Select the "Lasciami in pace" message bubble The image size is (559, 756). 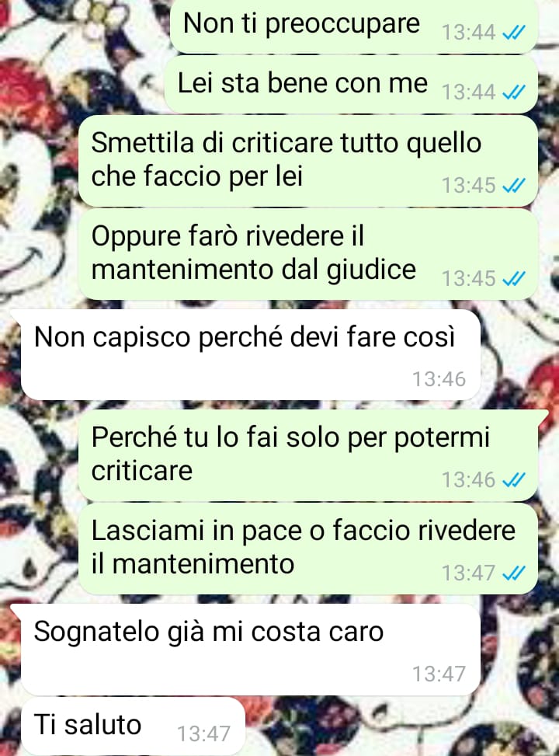[x=308, y=549]
